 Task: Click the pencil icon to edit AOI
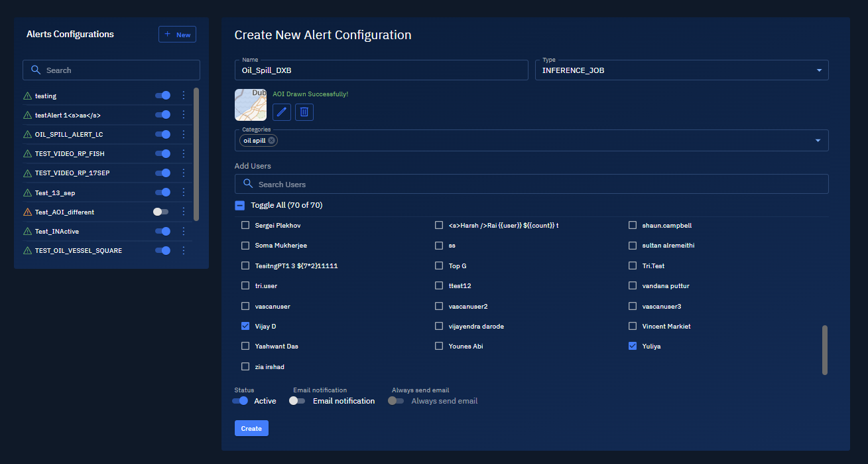(282, 112)
